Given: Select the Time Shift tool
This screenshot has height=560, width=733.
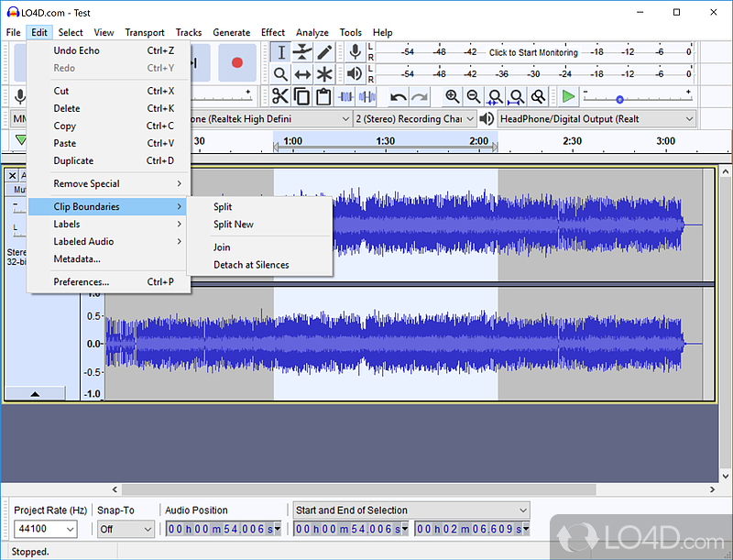Looking at the screenshot, I should point(302,74).
